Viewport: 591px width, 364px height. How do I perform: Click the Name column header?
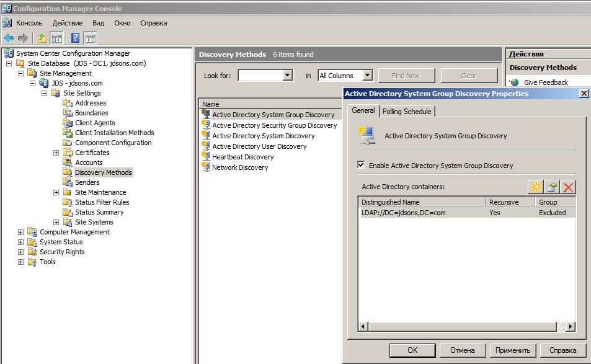coord(270,104)
